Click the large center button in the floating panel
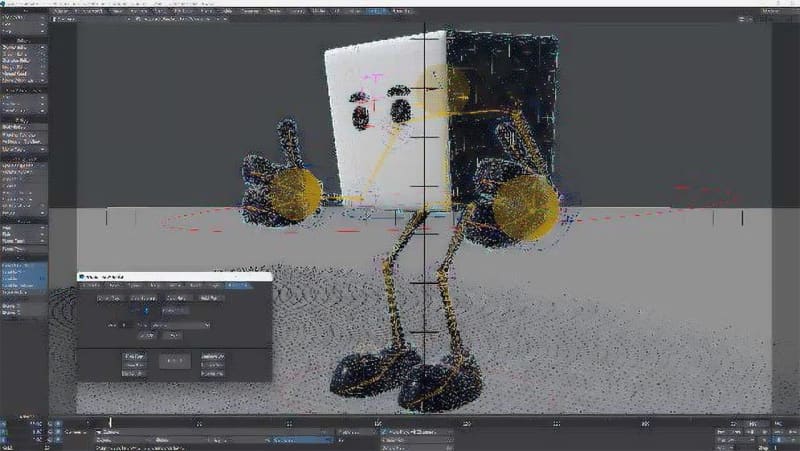 173,361
